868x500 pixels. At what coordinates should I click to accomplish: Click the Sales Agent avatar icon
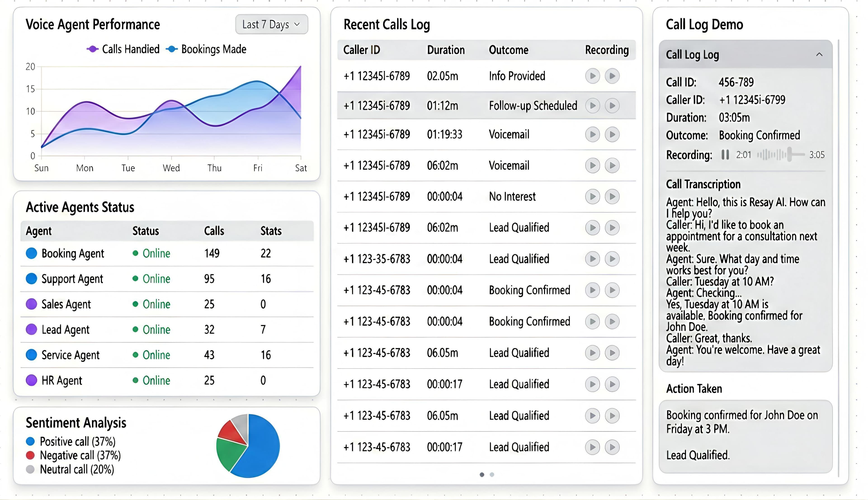[x=32, y=304]
